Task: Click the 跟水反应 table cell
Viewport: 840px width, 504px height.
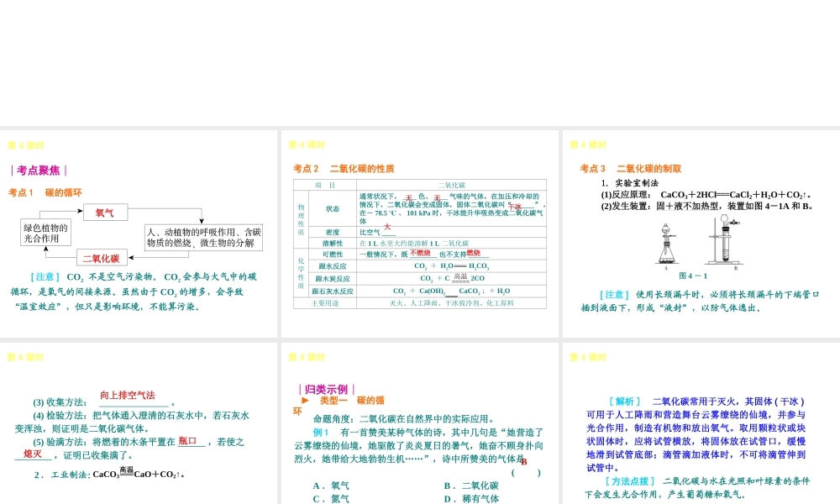Action: pos(332,265)
